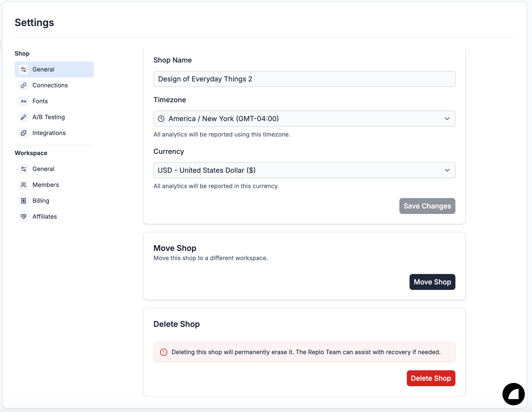Viewport: 532px width, 412px height.
Task: Go to the Connections settings page
Action: coord(50,85)
